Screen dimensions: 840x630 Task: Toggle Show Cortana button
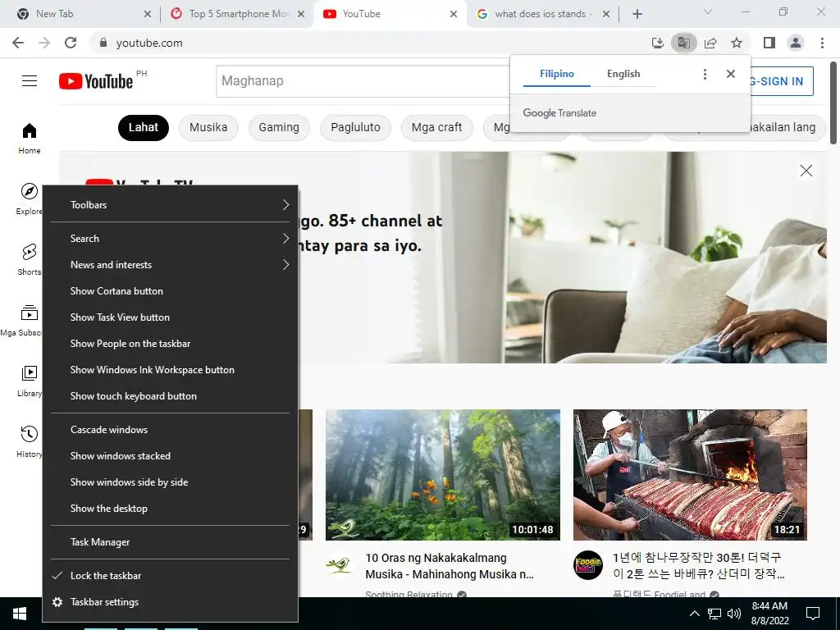(x=171, y=291)
